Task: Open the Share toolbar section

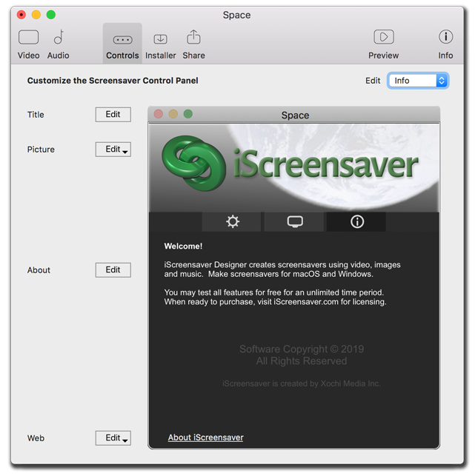Action: point(193,44)
